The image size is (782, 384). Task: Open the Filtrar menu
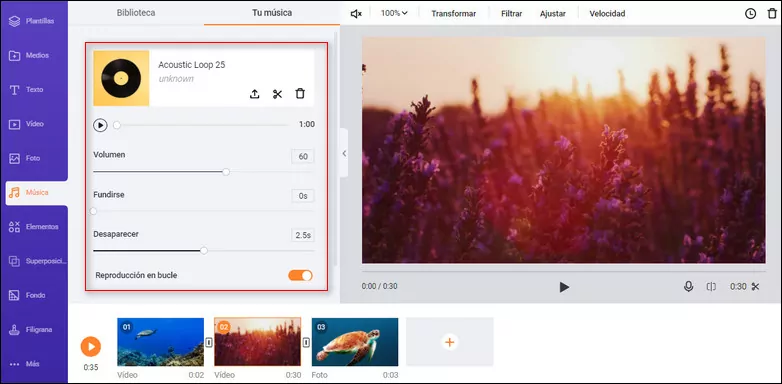[512, 14]
